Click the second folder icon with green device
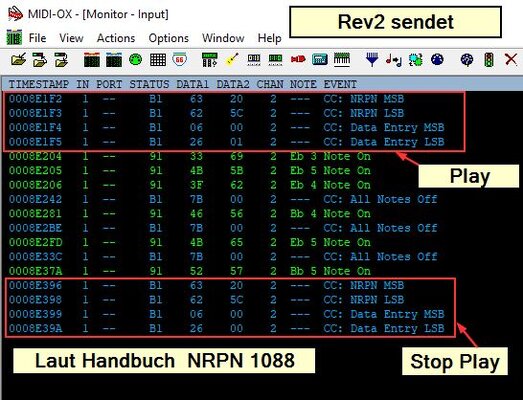 point(40,60)
